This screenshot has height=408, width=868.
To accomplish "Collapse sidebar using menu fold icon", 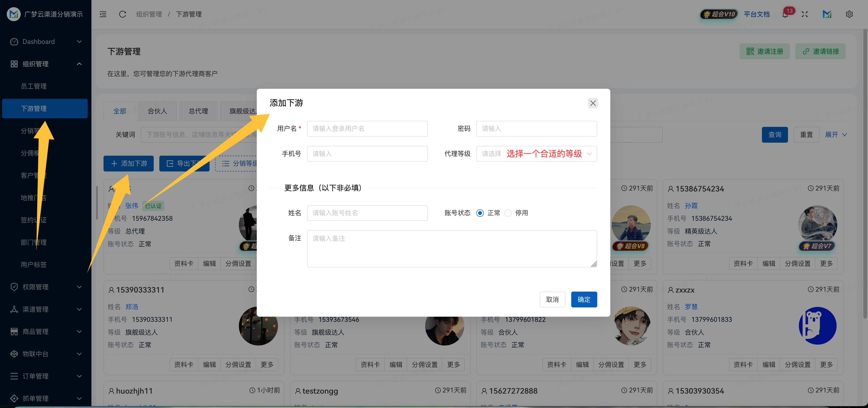I will pos(103,14).
